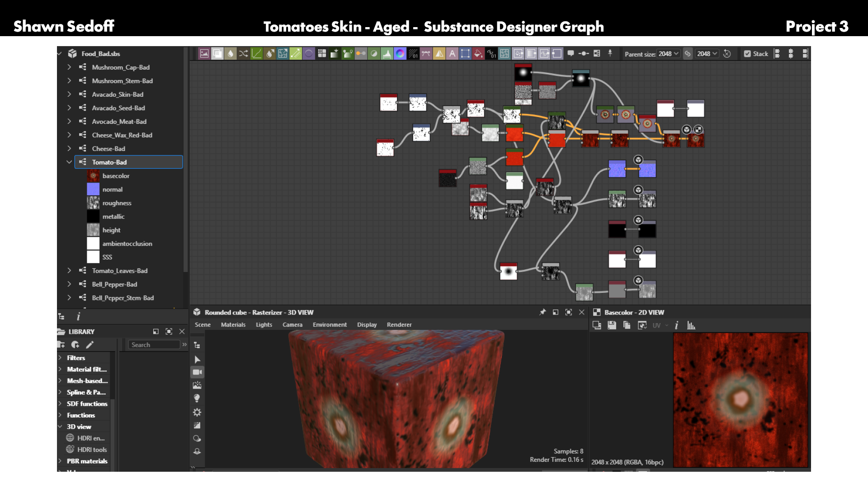Viewport: 868px width, 488px height.
Task: Add a Grayscale Conversion node (half circle icon)
Action: coord(374,54)
